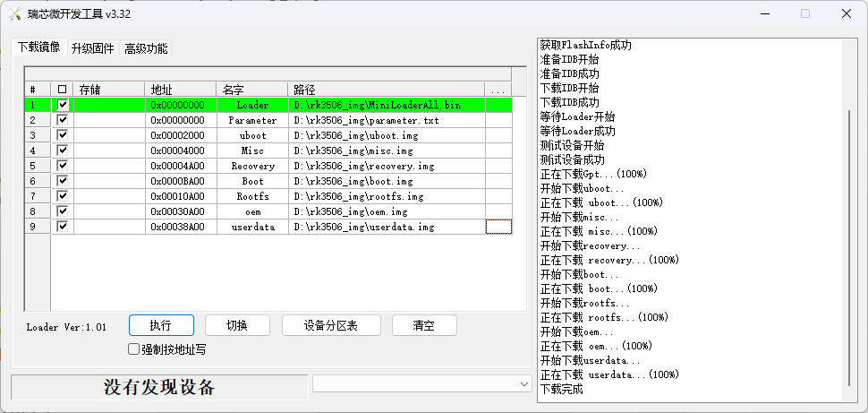Click address 0x00038A00 cell
The width and height of the screenshot is (868, 413).
tap(181, 227)
